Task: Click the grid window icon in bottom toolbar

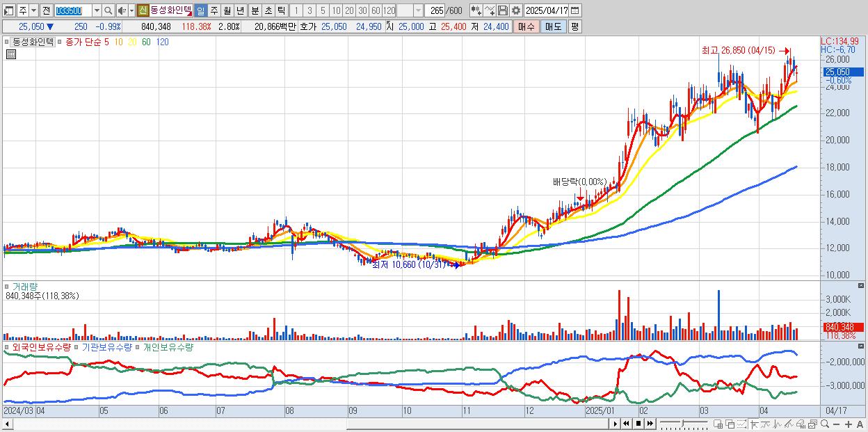Action: coord(718,424)
